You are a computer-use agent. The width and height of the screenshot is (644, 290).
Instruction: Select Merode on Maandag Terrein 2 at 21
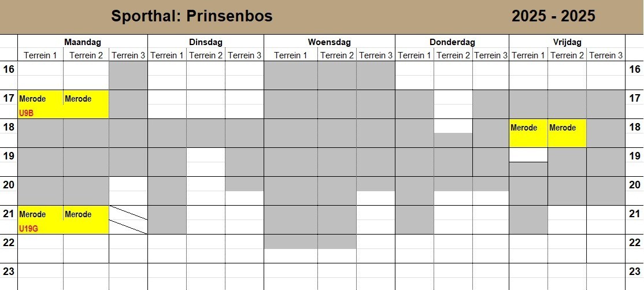[x=78, y=214]
